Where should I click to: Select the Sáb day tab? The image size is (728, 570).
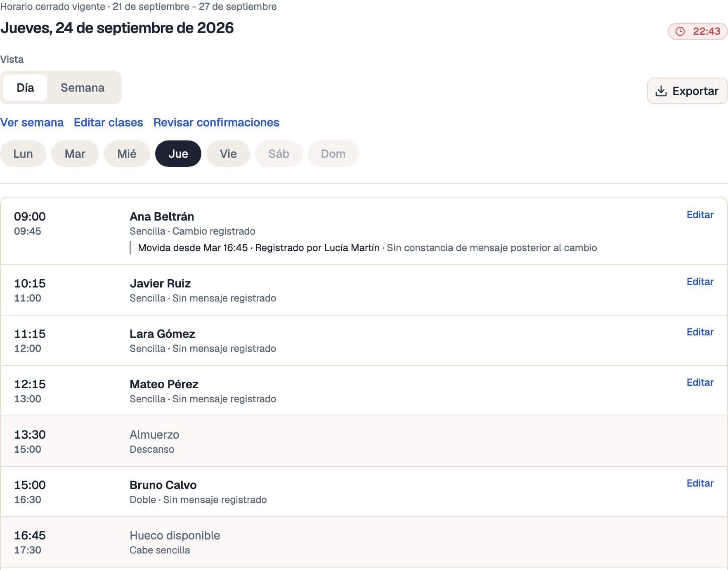click(279, 154)
